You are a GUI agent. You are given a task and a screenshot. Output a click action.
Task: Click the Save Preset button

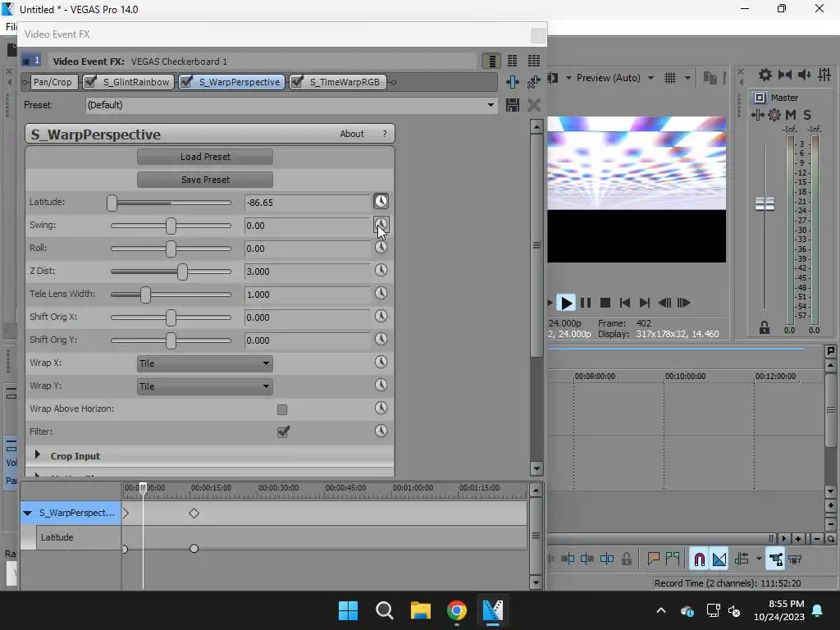coord(204,180)
